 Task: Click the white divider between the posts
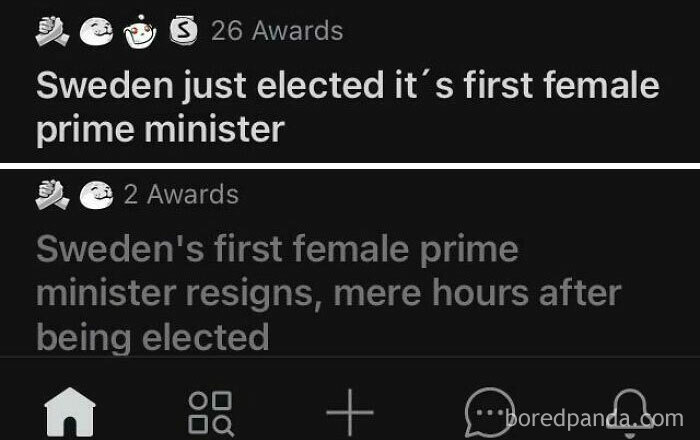pyautogui.click(x=350, y=164)
